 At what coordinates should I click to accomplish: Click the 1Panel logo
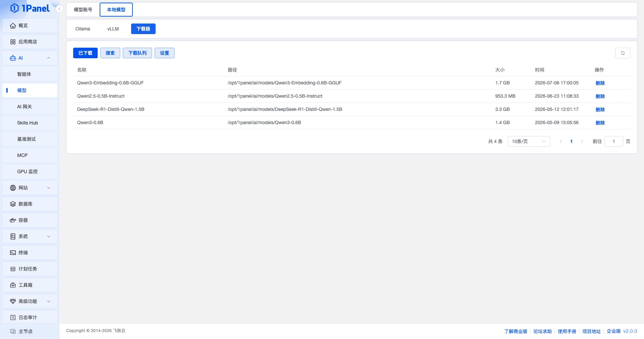(x=30, y=8)
